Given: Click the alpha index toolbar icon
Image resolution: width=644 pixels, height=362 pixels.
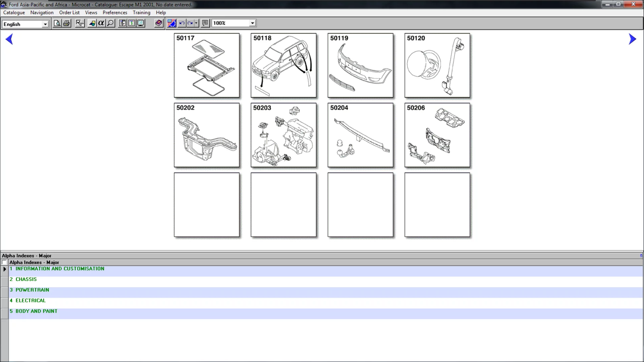Looking at the screenshot, I should coord(101,23).
